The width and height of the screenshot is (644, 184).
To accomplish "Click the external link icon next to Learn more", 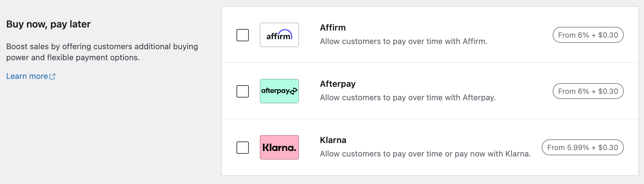I will pyautogui.click(x=53, y=76).
